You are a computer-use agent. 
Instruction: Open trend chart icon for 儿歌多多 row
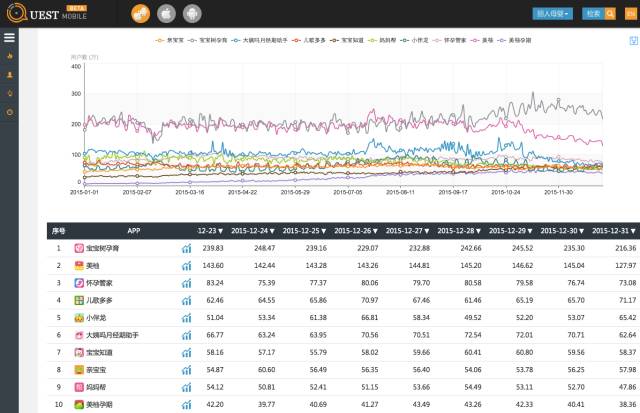187,300
